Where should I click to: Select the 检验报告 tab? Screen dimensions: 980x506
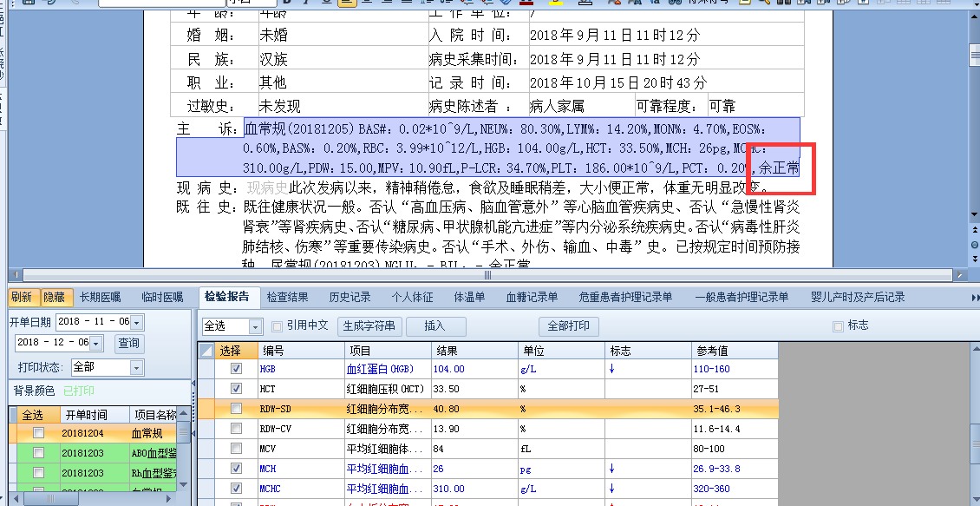[x=227, y=297]
